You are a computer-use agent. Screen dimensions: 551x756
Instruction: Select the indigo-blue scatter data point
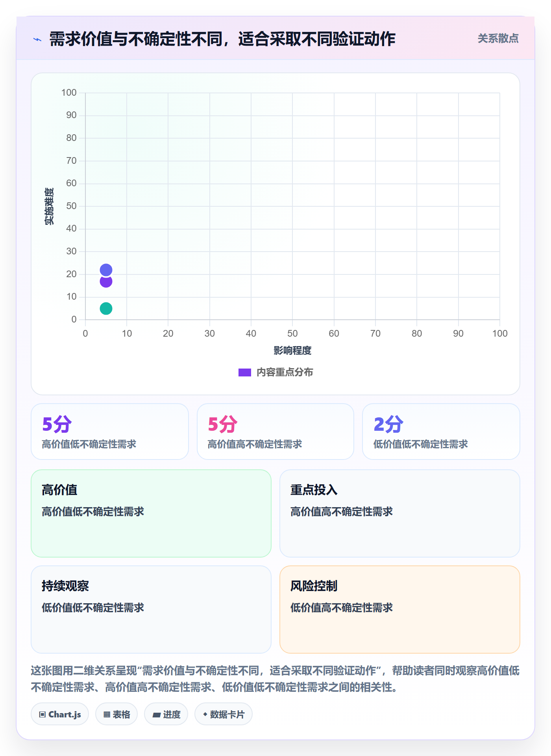[106, 270]
